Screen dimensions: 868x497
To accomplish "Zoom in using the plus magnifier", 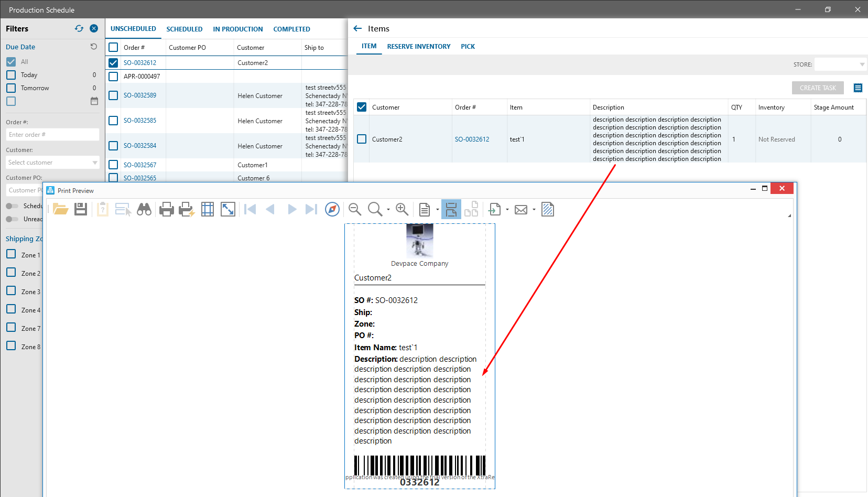I will (x=402, y=210).
